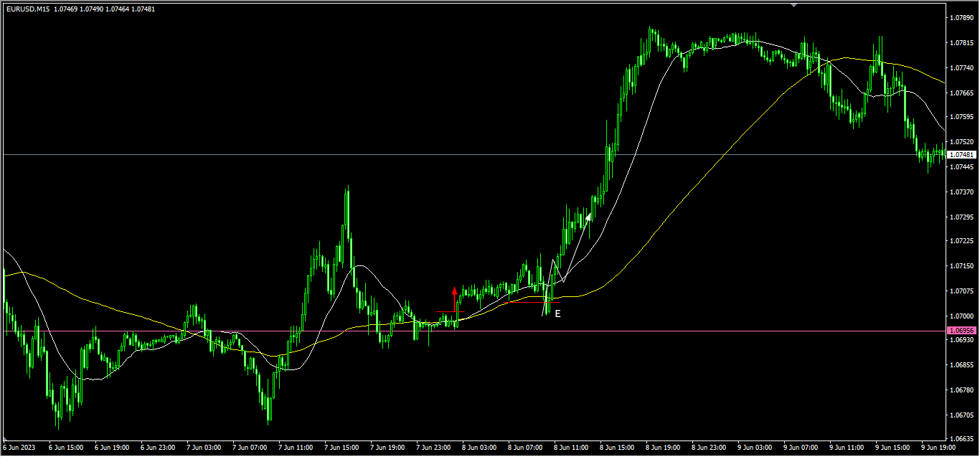Click the 1.07000 price scale label

tap(961, 316)
